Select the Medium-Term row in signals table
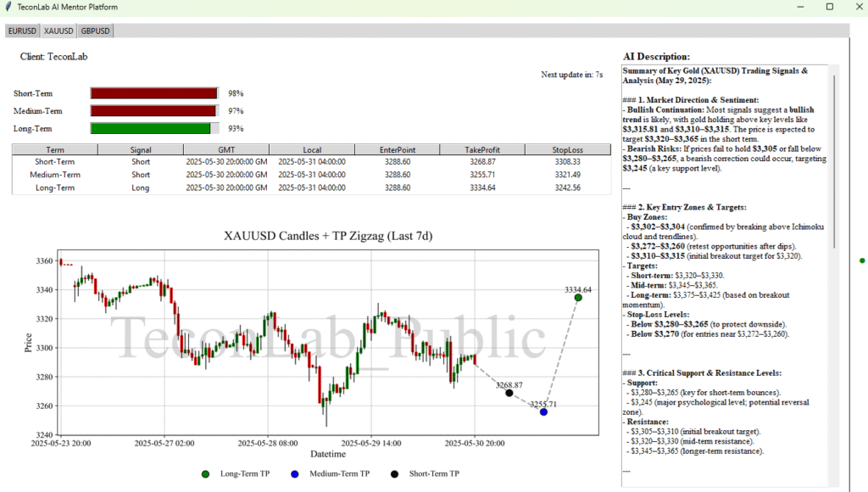The image size is (868, 492). coord(311,175)
